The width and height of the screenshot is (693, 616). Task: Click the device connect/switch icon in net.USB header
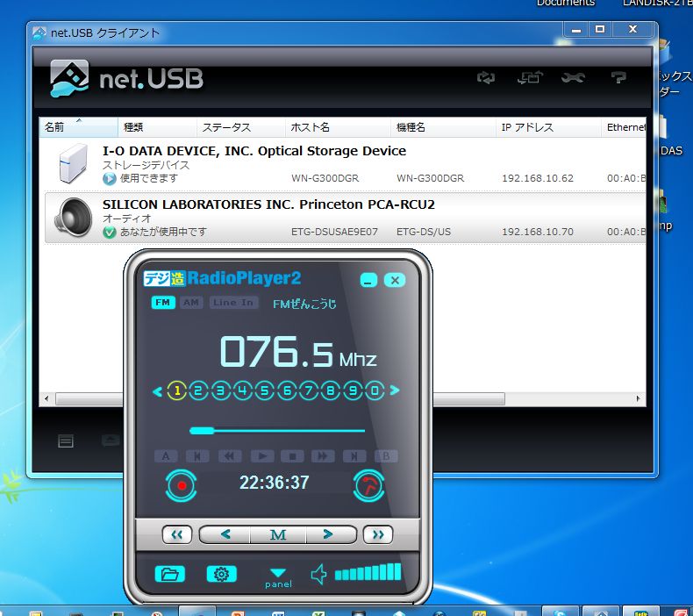(530, 78)
